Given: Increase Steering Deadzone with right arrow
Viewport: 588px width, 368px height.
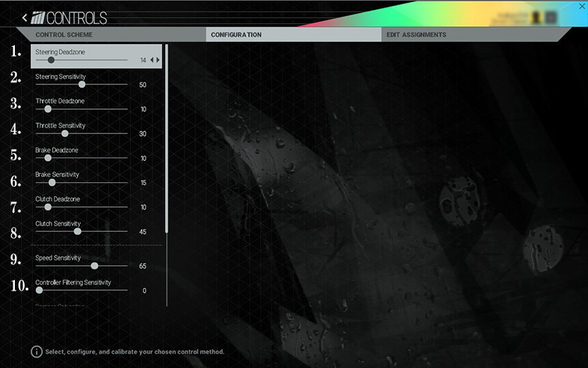Looking at the screenshot, I should point(158,60).
